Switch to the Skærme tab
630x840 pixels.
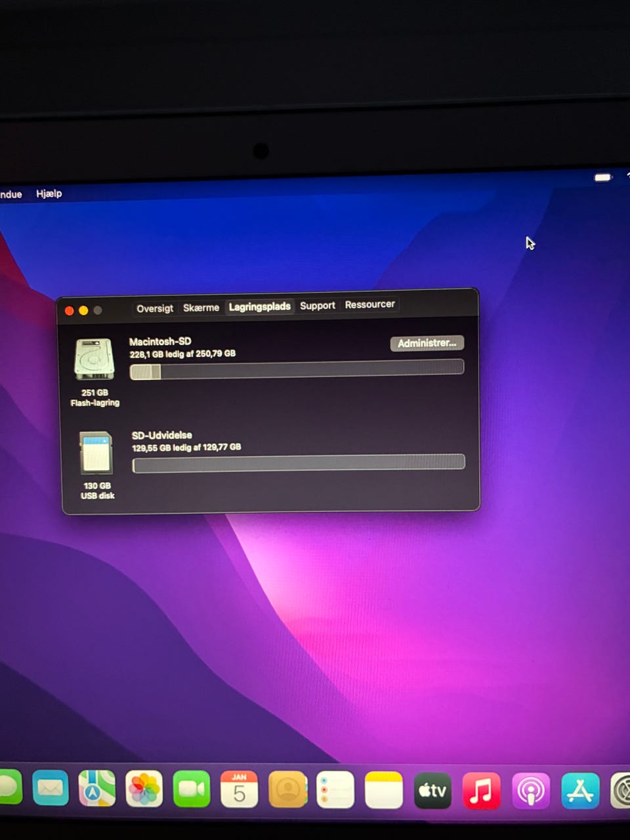click(201, 308)
